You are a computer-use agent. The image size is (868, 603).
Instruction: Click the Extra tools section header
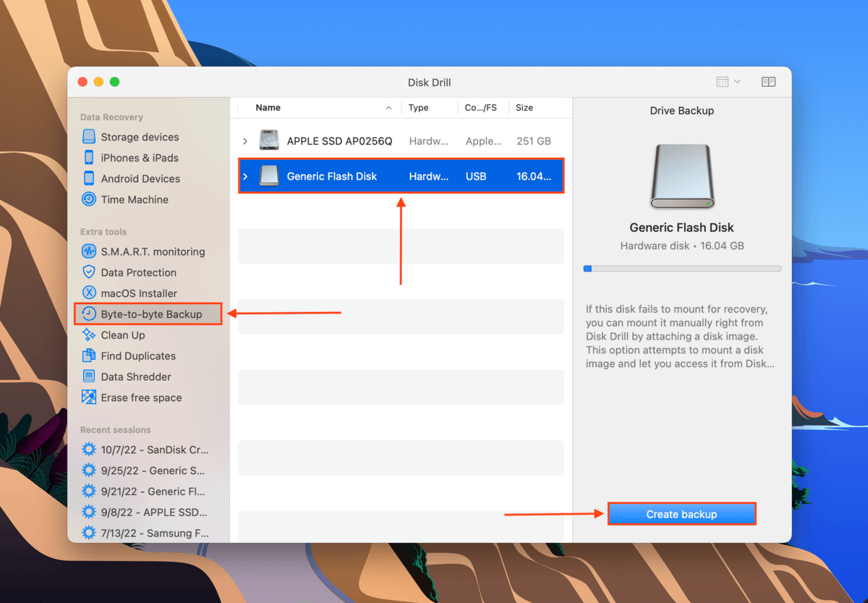[103, 232]
